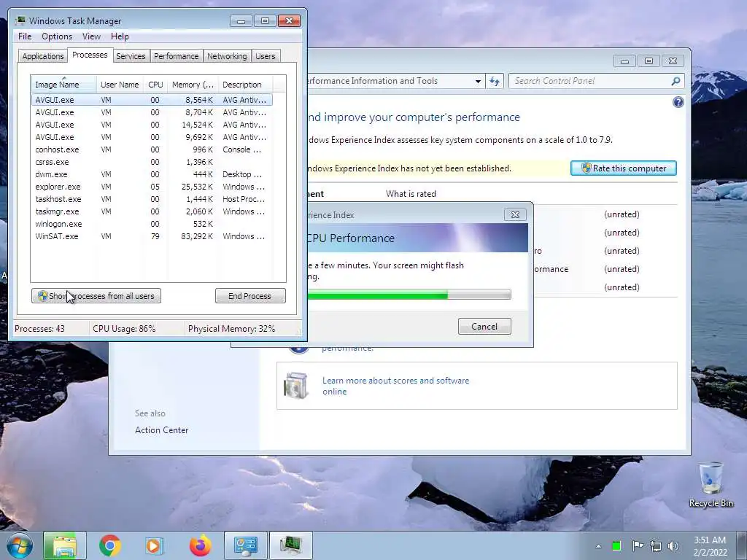
Task: Open the address bar history dropdown
Action: (x=478, y=82)
